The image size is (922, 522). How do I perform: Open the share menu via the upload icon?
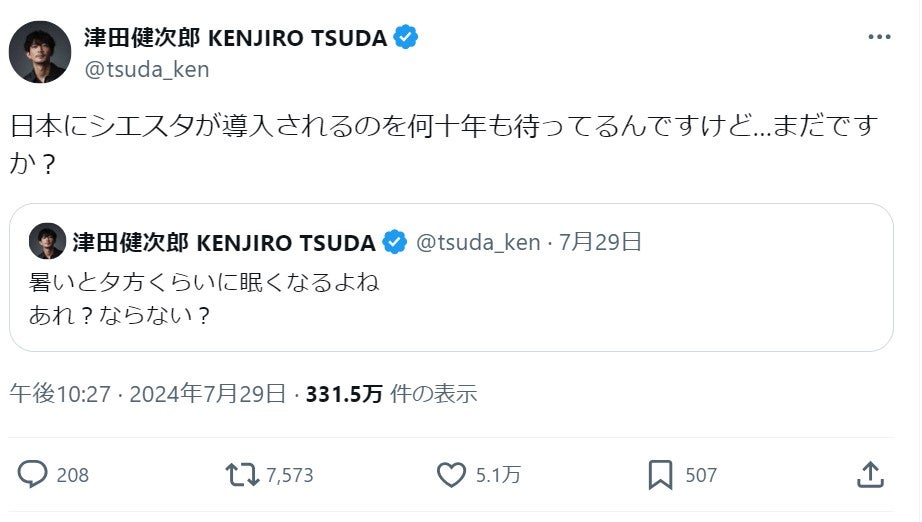tap(870, 474)
